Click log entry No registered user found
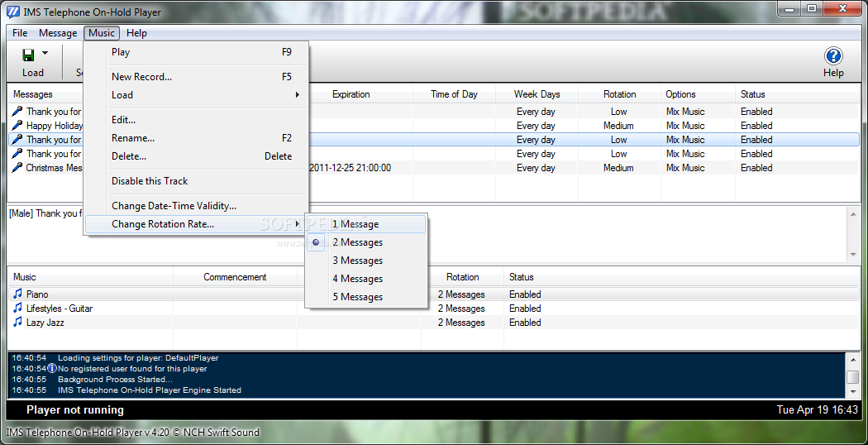Screen dimensions: 868x445 click(132, 369)
